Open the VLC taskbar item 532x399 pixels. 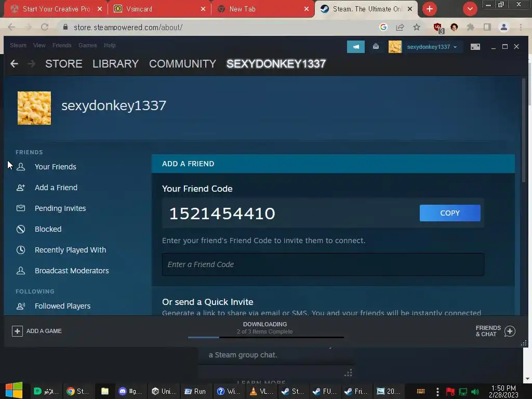[x=262, y=391]
